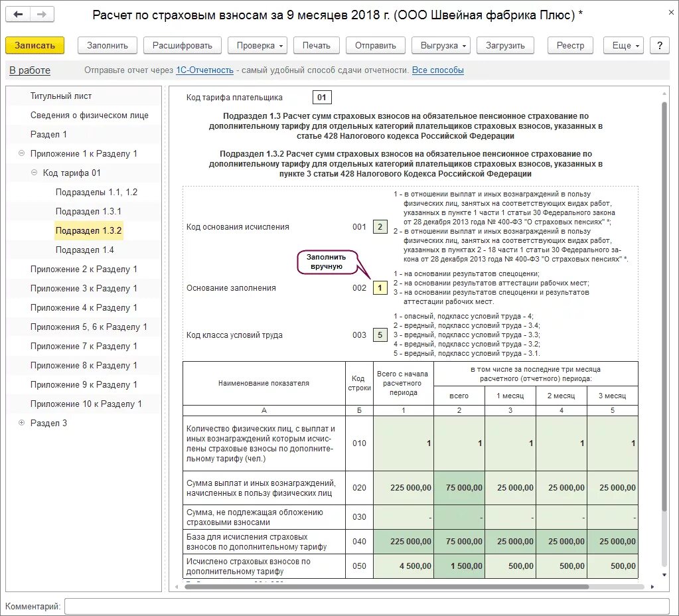Click the scroll right arrow of the report
679x616 pixels.
click(652, 587)
